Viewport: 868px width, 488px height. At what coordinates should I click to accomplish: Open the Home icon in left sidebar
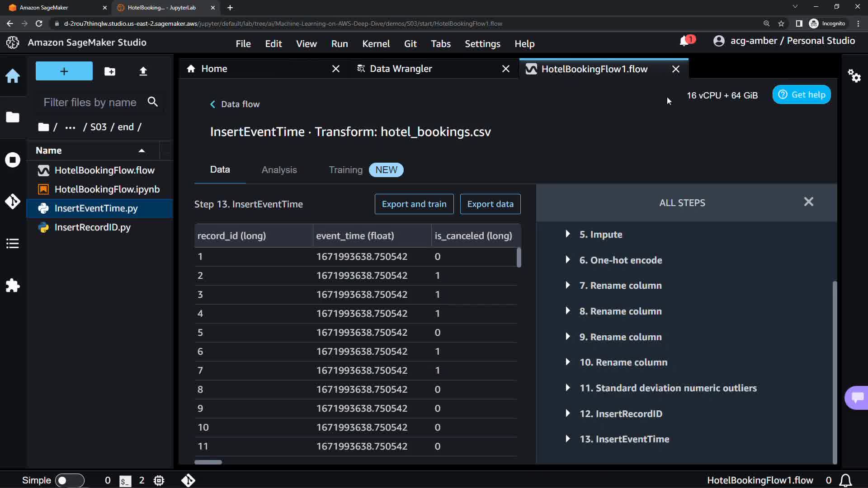[x=13, y=75]
